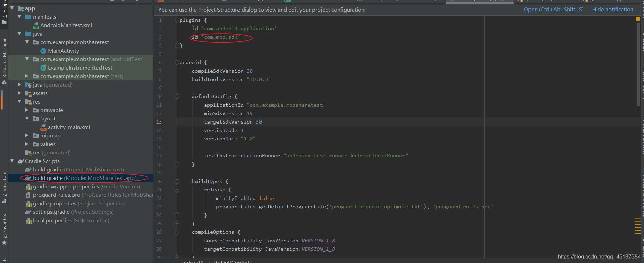Image resolution: width=644 pixels, height=263 pixels.
Task: Click the yellow inspection status indicator
Action: point(638,19)
